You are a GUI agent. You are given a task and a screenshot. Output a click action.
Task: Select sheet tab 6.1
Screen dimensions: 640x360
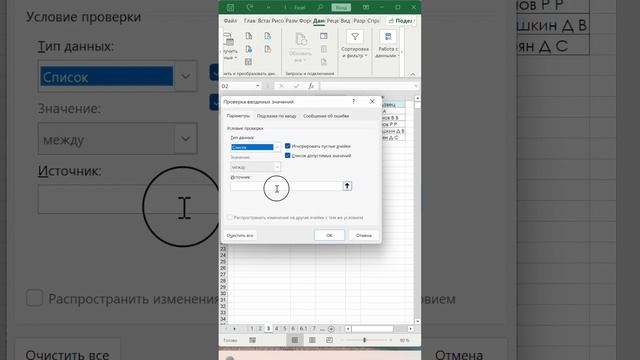[x=304, y=329]
